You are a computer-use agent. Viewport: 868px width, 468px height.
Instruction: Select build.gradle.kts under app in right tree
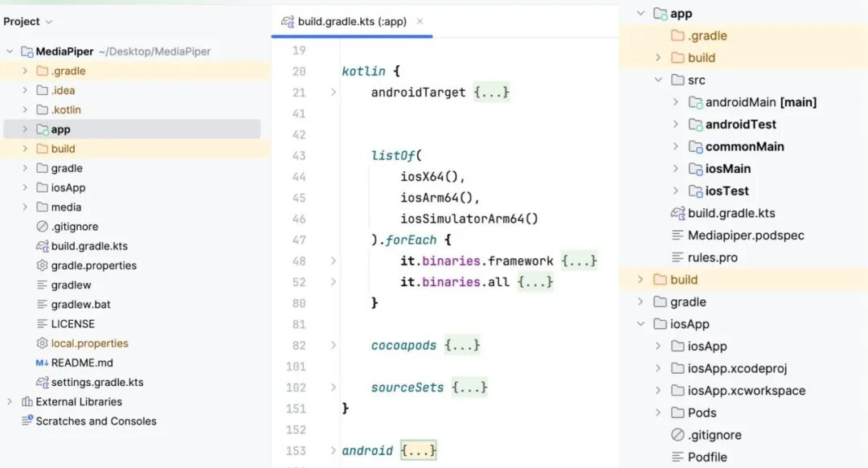coord(731,213)
